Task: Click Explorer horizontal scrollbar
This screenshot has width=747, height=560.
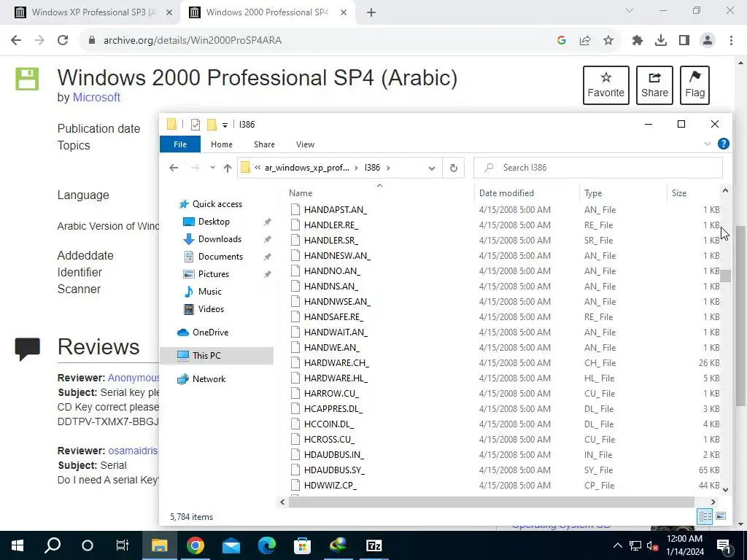Action: click(491, 502)
